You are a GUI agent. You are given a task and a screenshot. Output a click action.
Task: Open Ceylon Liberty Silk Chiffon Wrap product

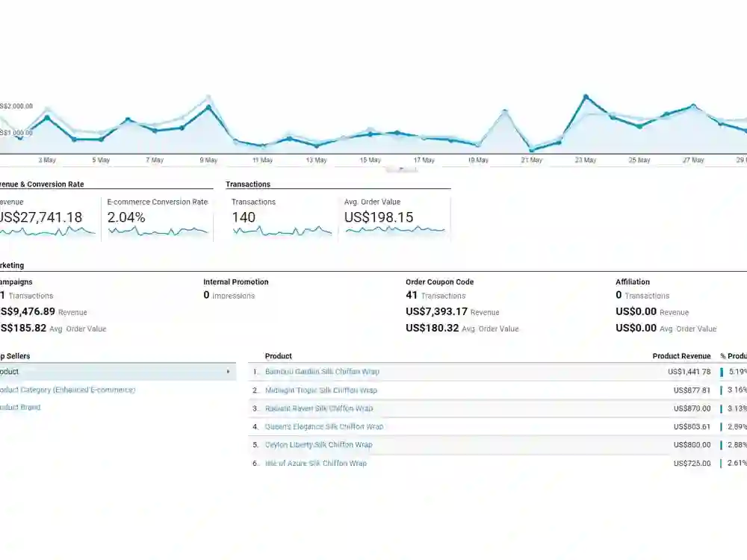(x=319, y=444)
